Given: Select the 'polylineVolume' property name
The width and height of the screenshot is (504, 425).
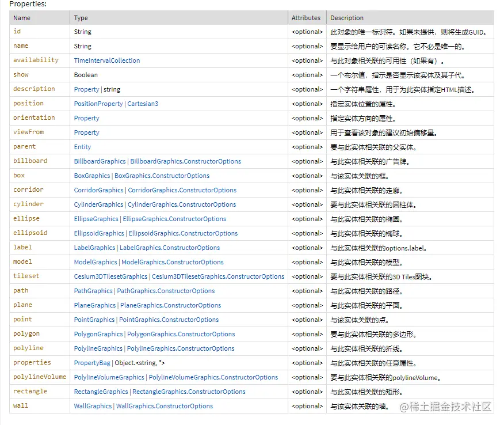Looking at the screenshot, I should click(x=40, y=377).
